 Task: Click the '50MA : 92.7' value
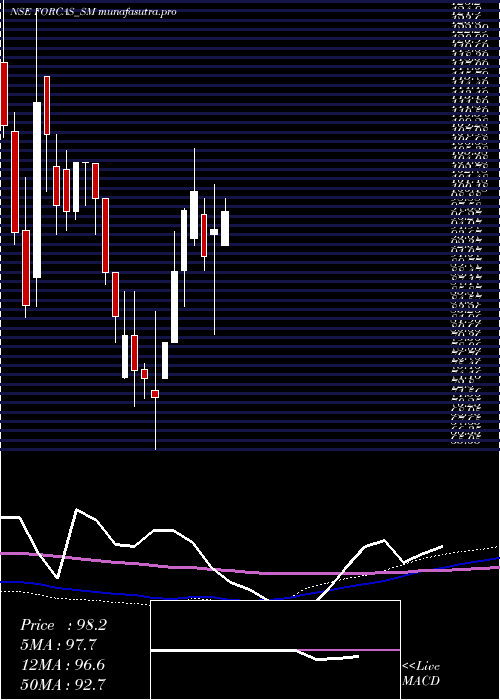point(63,684)
